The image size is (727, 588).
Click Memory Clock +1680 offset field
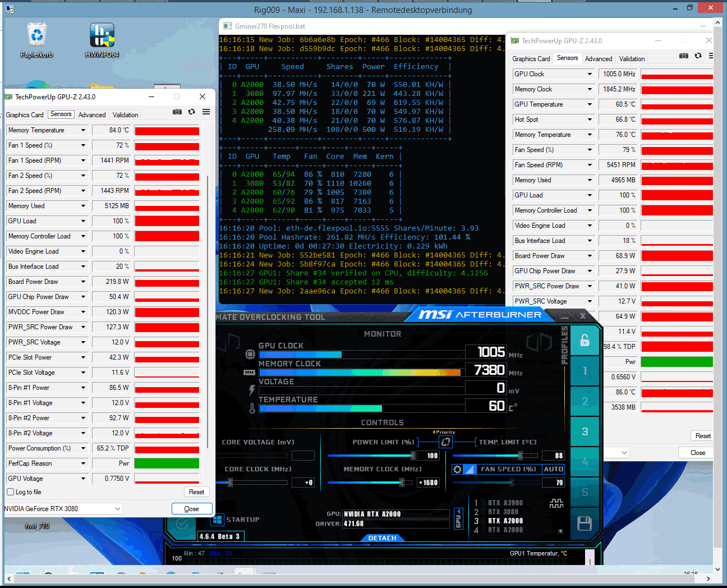tap(428, 483)
